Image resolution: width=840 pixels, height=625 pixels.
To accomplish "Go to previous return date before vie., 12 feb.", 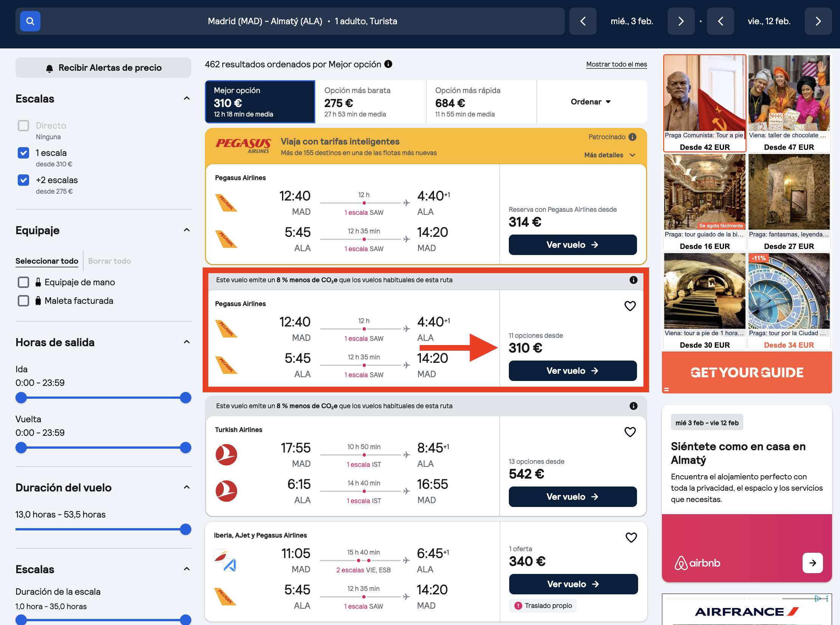I will coord(720,21).
